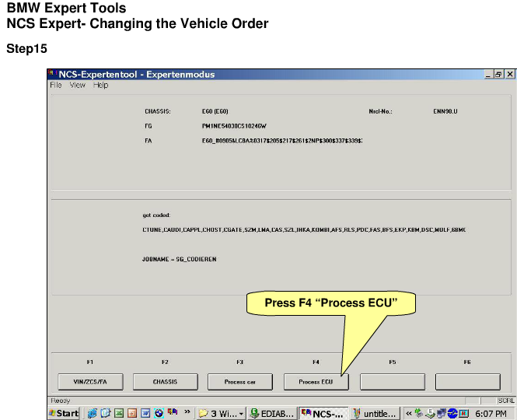Click the blank F5 button
Screen dimensions: 517x420
click(393, 382)
